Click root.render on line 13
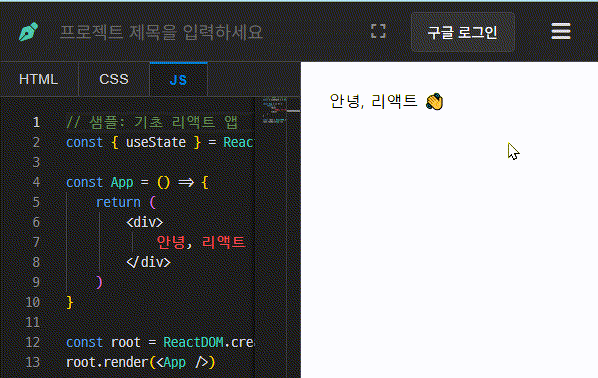The width and height of the screenshot is (598, 378). point(107,362)
